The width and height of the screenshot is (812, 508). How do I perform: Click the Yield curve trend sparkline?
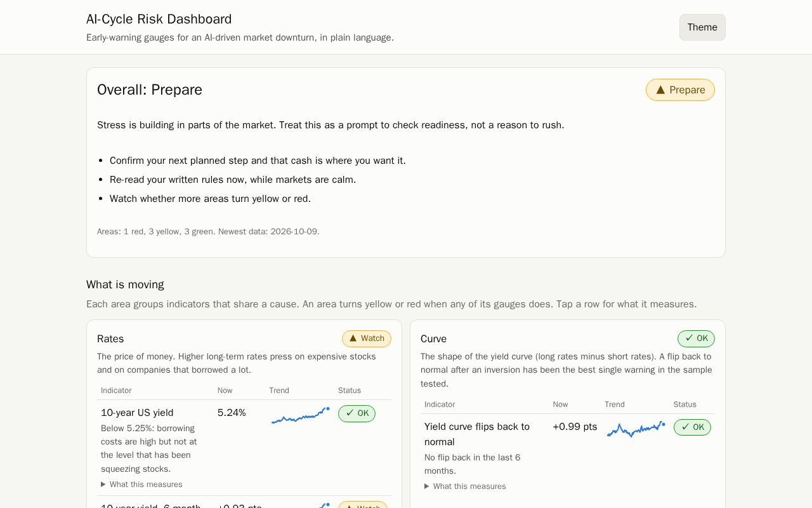(x=636, y=429)
